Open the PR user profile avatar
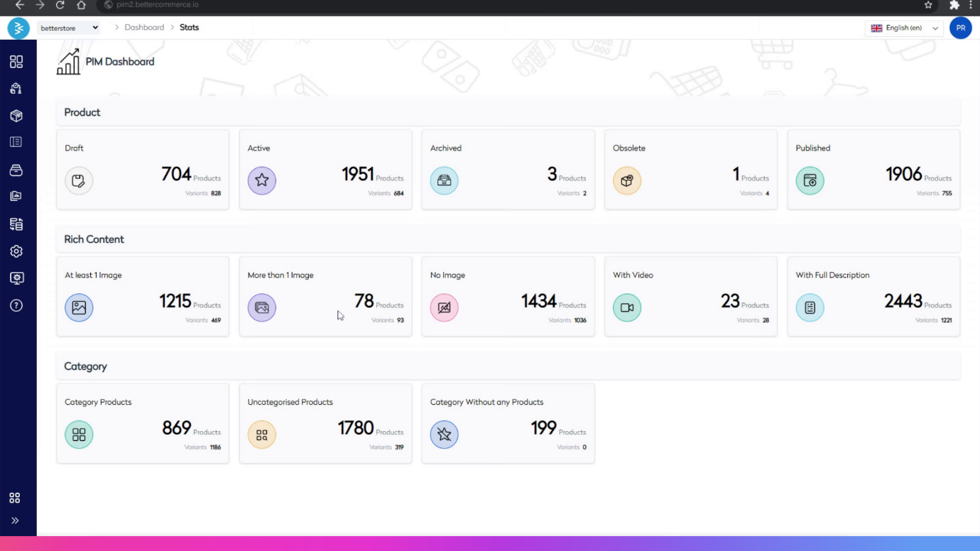Image resolution: width=980 pixels, height=551 pixels. [960, 28]
